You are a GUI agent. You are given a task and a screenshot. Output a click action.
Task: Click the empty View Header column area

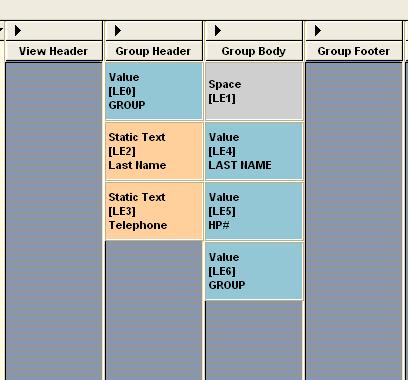(54, 221)
